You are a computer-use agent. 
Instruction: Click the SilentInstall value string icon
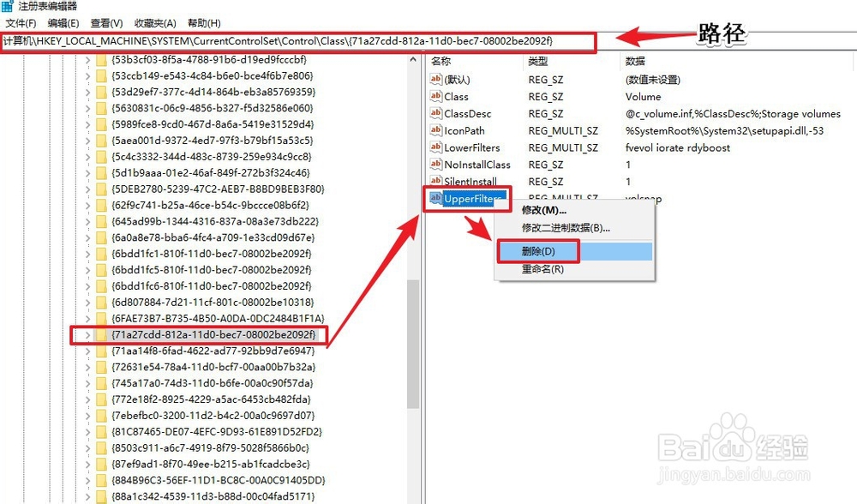(435, 181)
